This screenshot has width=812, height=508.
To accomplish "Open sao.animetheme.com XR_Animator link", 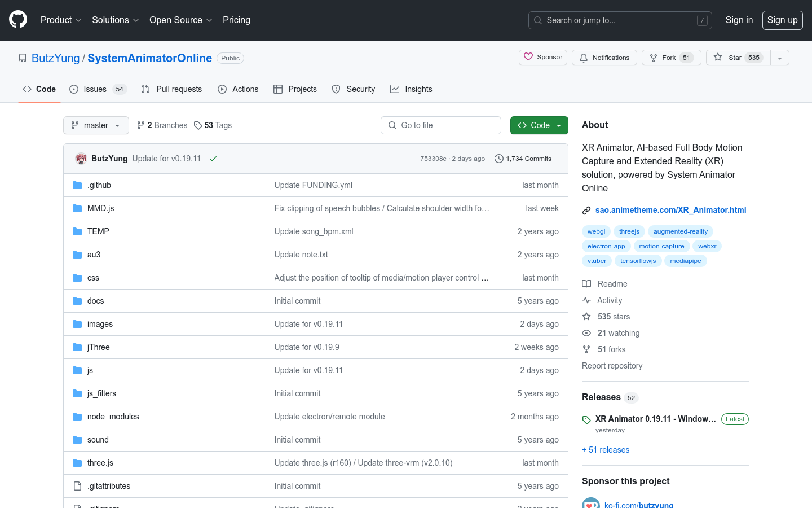I will pos(670,210).
